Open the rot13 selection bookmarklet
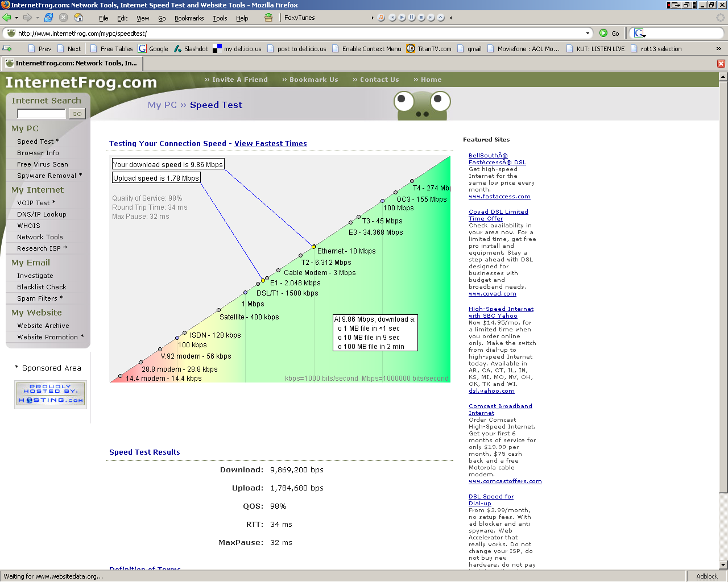The width and height of the screenshot is (728, 582). (x=656, y=49)
